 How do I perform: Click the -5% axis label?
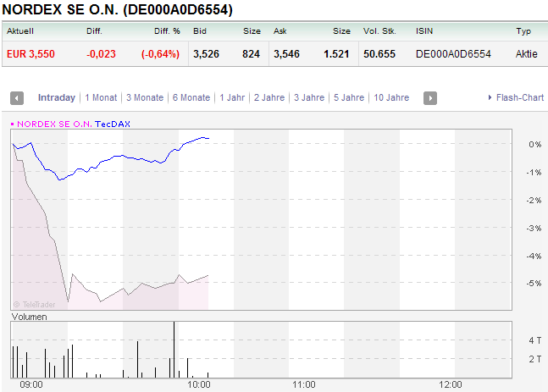(x=534, y=284)
